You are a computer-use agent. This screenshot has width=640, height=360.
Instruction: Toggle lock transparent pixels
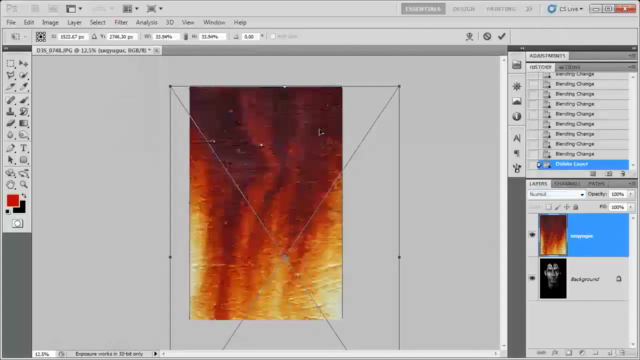point(549,207)
